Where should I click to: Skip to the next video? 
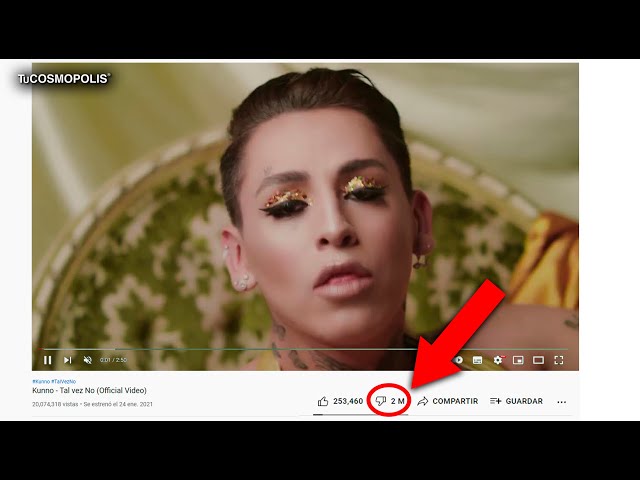(68, 360)
